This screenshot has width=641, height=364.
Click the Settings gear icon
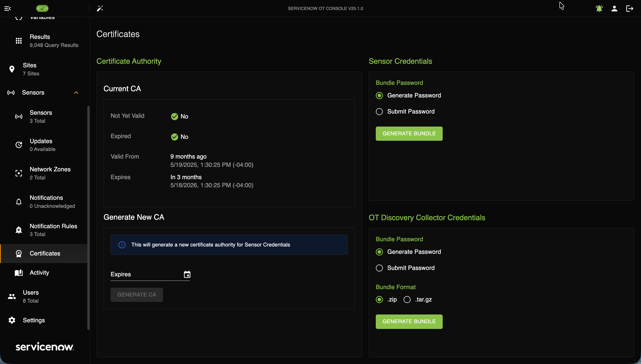(x=12, y=320)
